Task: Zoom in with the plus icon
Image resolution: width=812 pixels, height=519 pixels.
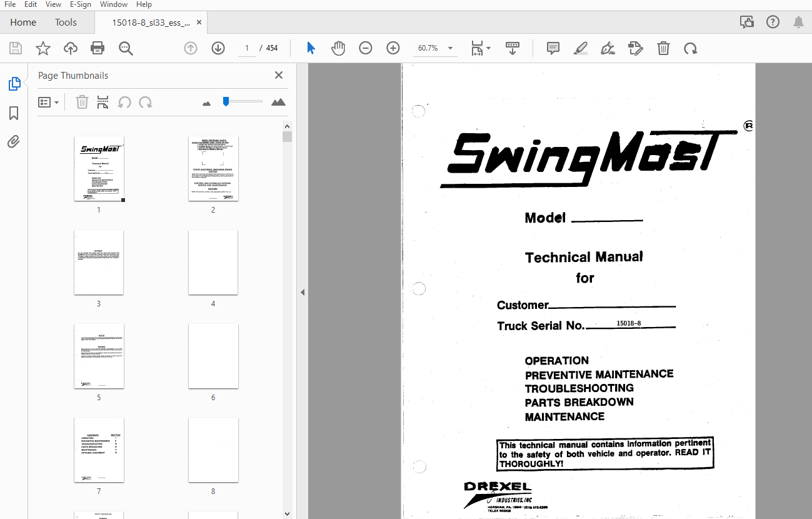Action: (x=393, y=48)
